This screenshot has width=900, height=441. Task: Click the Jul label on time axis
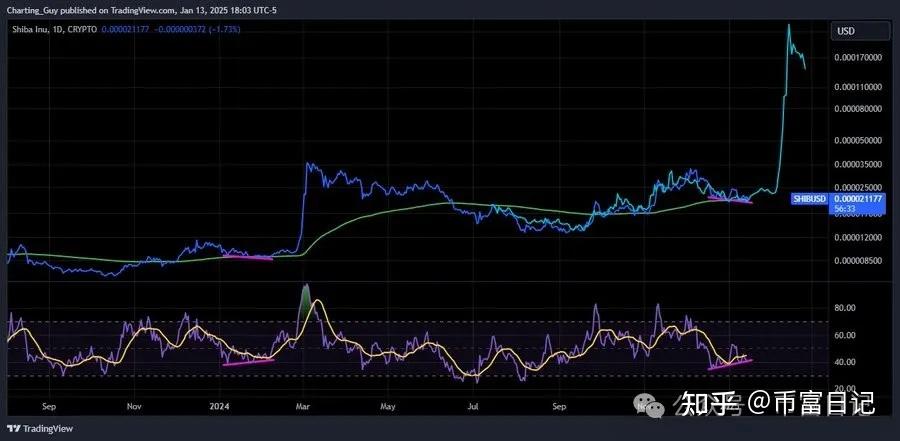(x=474, y=408)
